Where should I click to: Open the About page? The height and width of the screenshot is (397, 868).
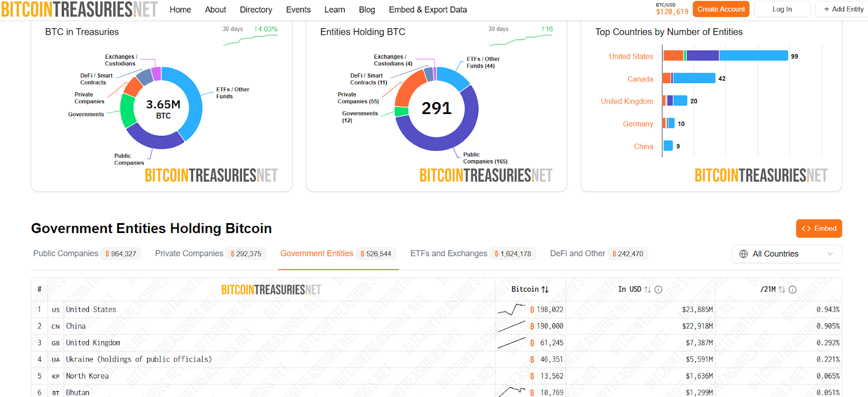(x=215, y=10)
